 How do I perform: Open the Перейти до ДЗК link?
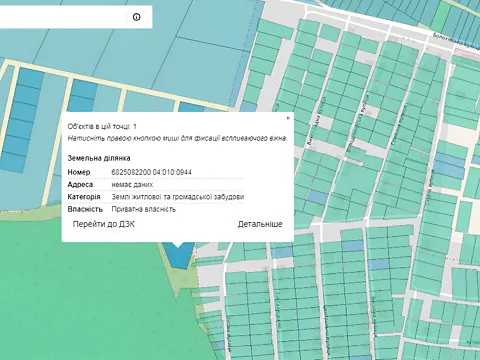[x=104, y=224]
